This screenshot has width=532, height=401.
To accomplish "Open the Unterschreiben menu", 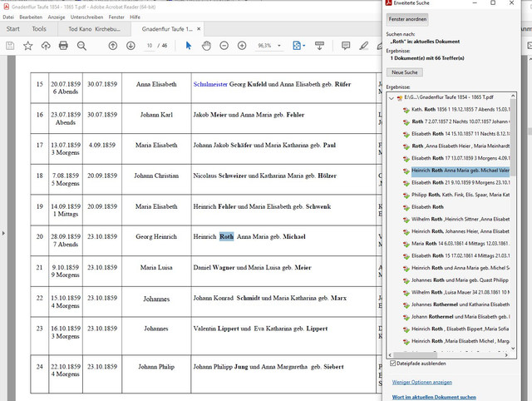I will pos(86,17).
